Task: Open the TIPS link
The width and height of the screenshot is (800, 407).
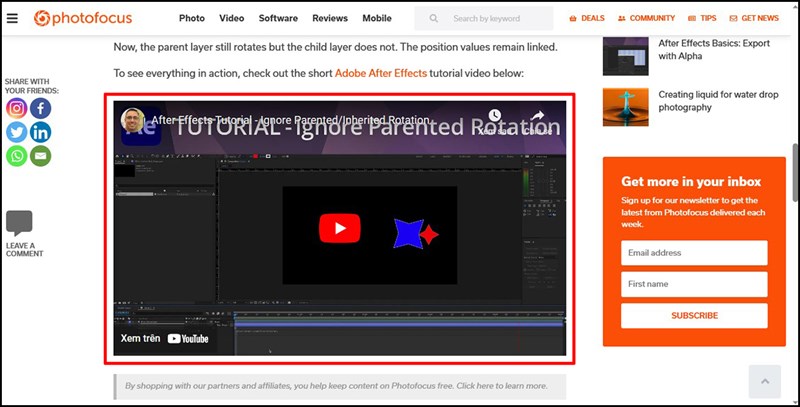Action: pyautogui.click(x=702, y=18)
